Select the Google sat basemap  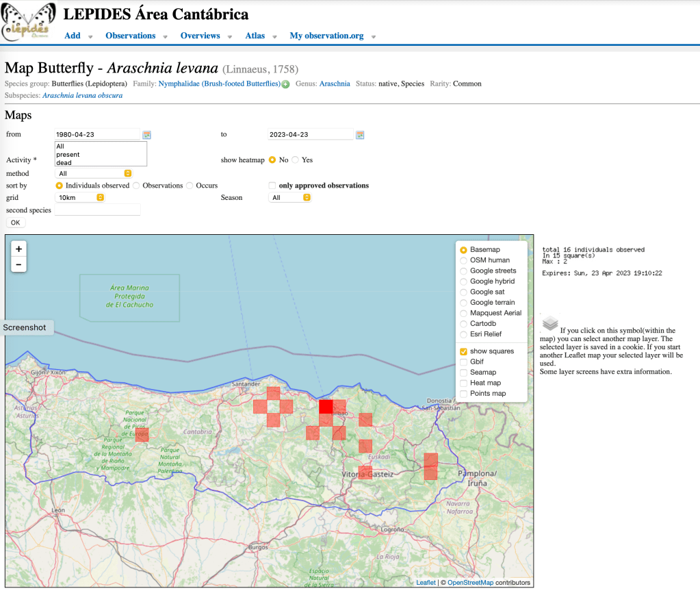coord(465,292)
